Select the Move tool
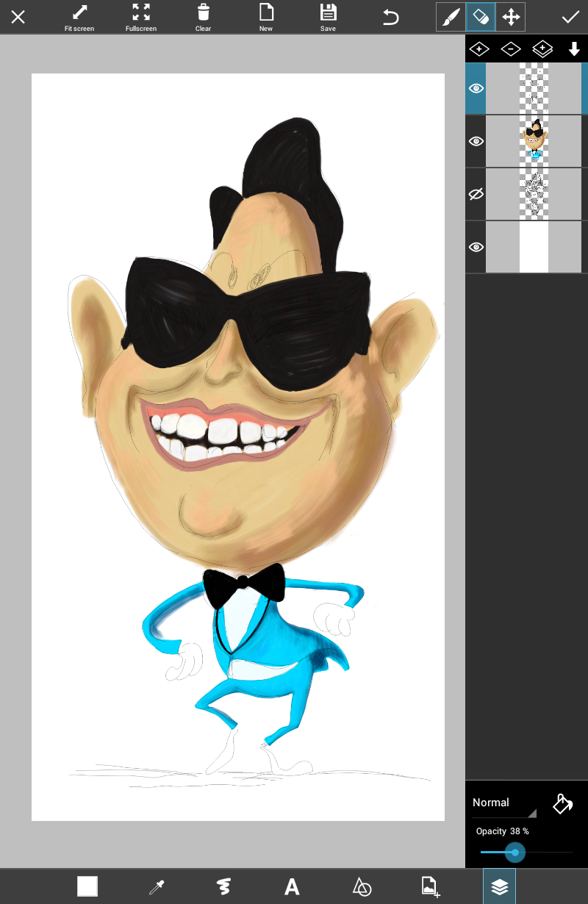 pyautogui.click(x=511, y=17)
